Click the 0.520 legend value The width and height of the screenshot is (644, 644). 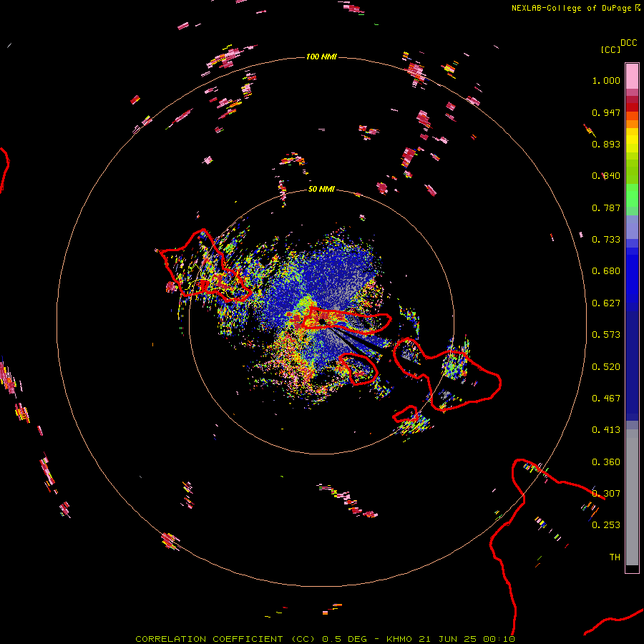pyautogui.click(x=606, y=367)
